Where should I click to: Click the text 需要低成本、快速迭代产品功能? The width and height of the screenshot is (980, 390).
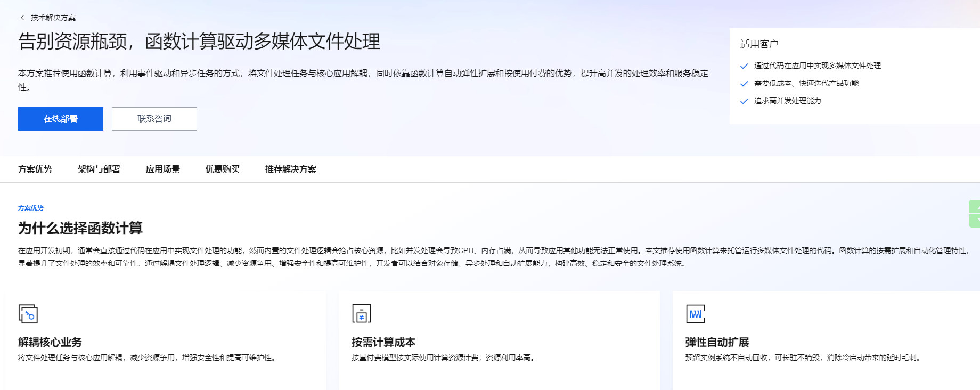click(x=806, y=83)
